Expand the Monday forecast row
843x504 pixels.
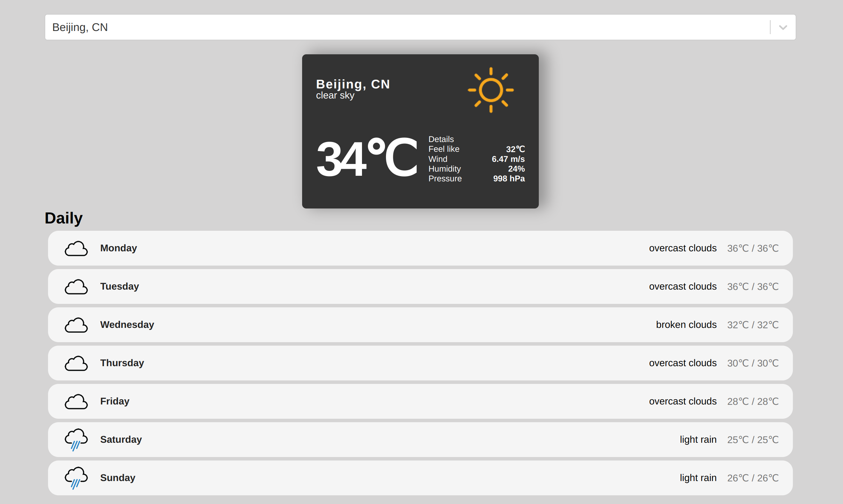[383, 248]
